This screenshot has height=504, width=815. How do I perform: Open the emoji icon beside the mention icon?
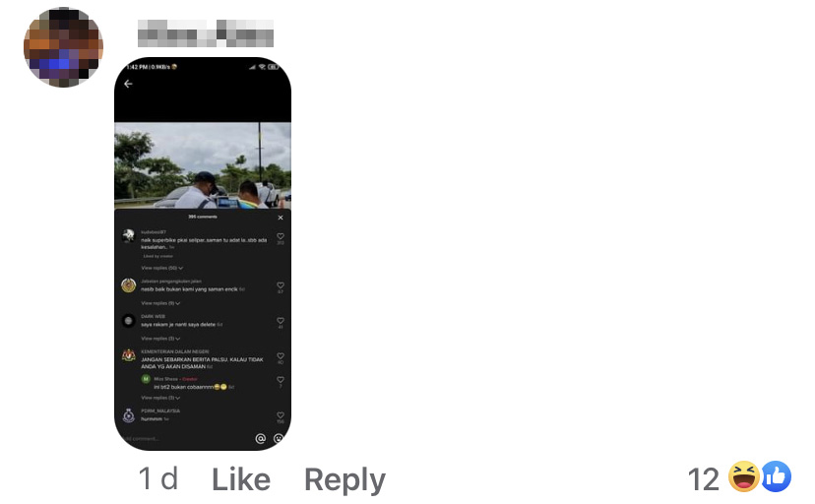click(x=279, y=438)
